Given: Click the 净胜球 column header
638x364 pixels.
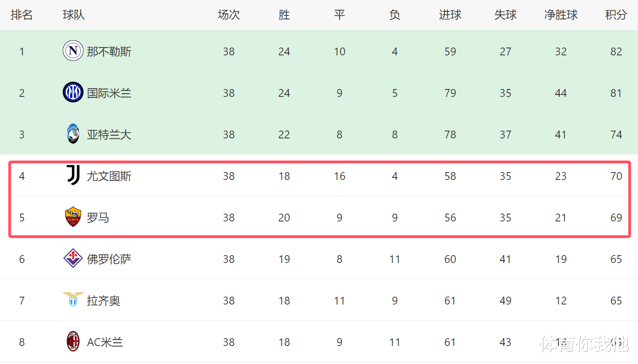Looking at the screenshot, I should 560,15.
